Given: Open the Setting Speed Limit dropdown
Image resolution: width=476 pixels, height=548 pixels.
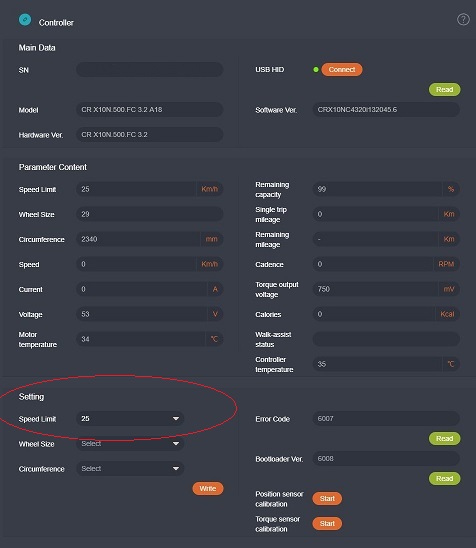Looking at the screenshot, I should 130,419.
